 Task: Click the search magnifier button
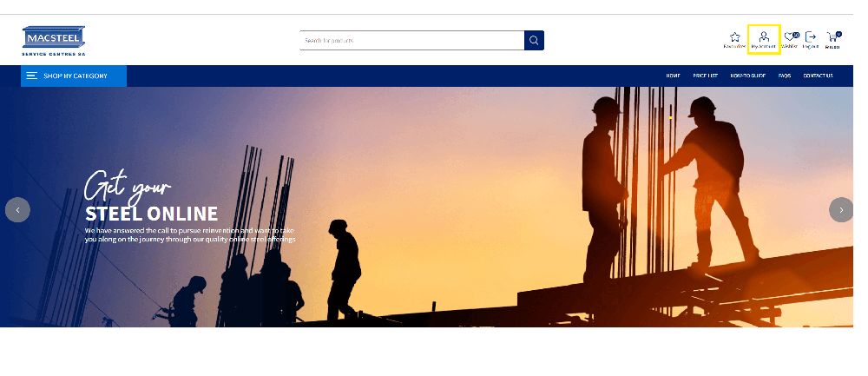[534, 40]
